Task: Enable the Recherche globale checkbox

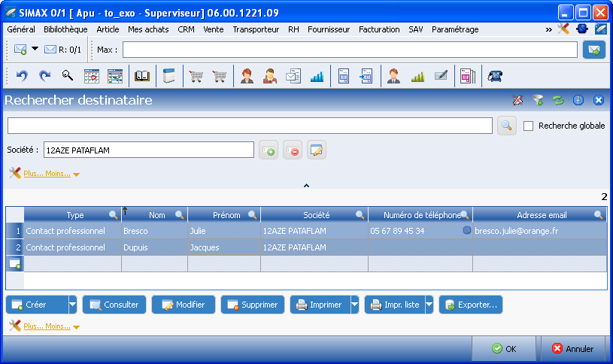Action: (x=528, y=126)
